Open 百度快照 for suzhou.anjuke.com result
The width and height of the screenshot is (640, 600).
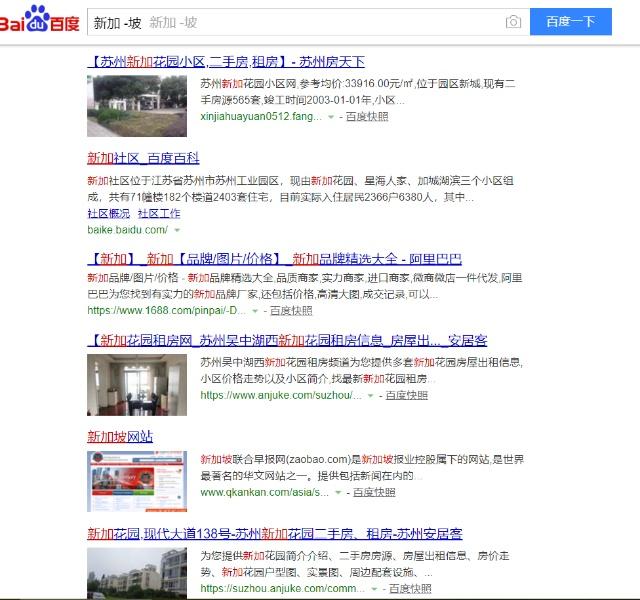click(x=410, y=589)
